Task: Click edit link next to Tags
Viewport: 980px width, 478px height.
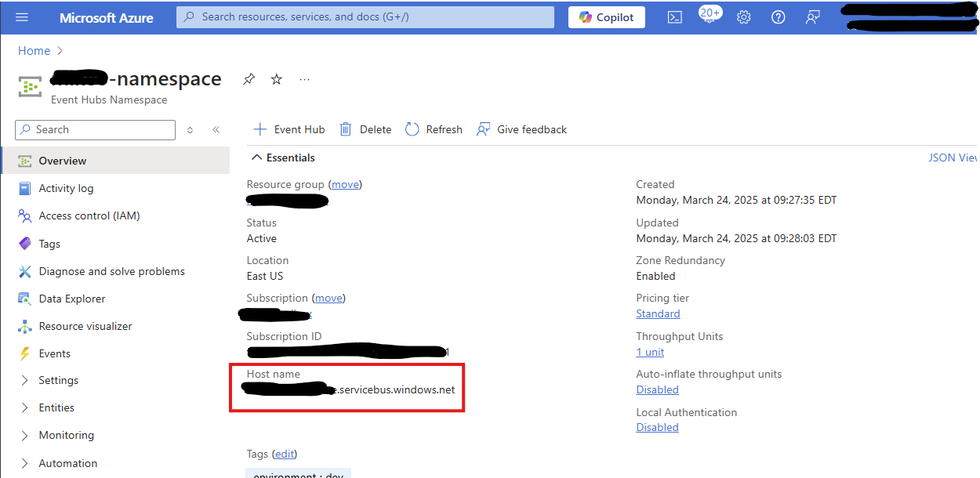Action: (x=283, y=454)
